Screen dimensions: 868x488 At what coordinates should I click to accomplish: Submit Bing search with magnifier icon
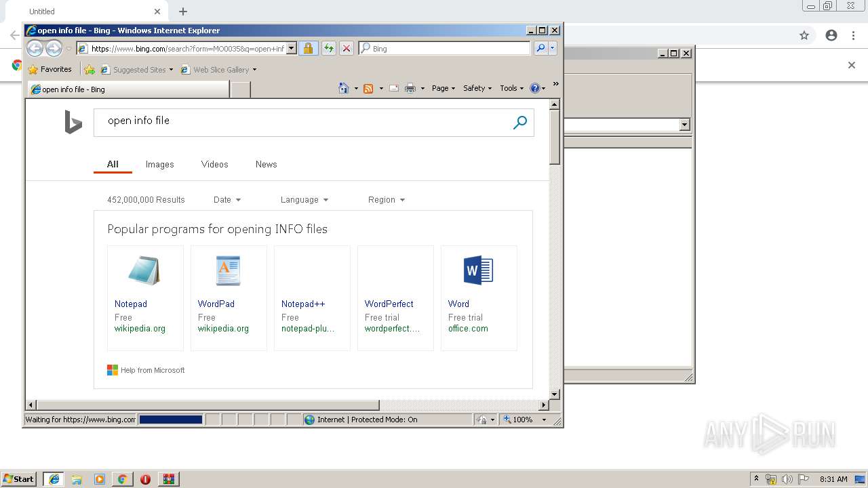click(x=520, y=123)
